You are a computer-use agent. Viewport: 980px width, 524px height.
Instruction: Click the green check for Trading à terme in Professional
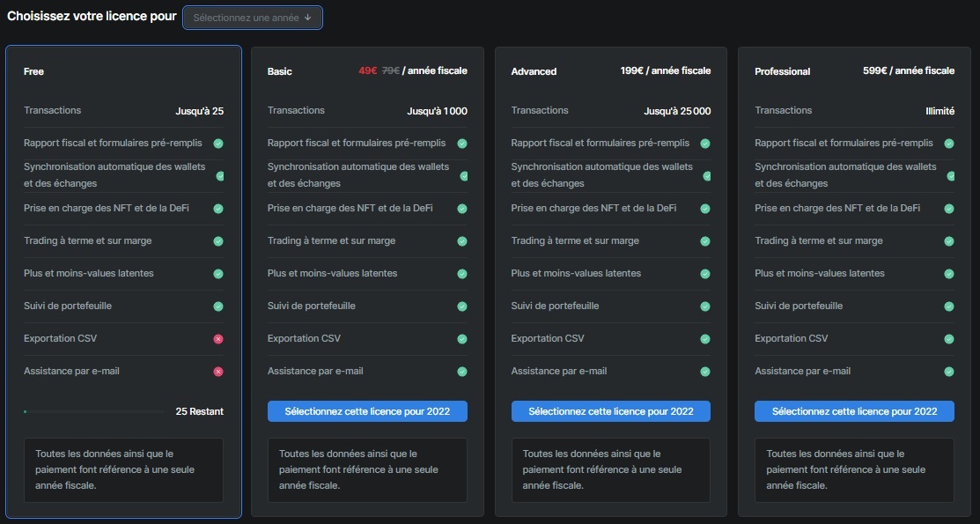949,241
